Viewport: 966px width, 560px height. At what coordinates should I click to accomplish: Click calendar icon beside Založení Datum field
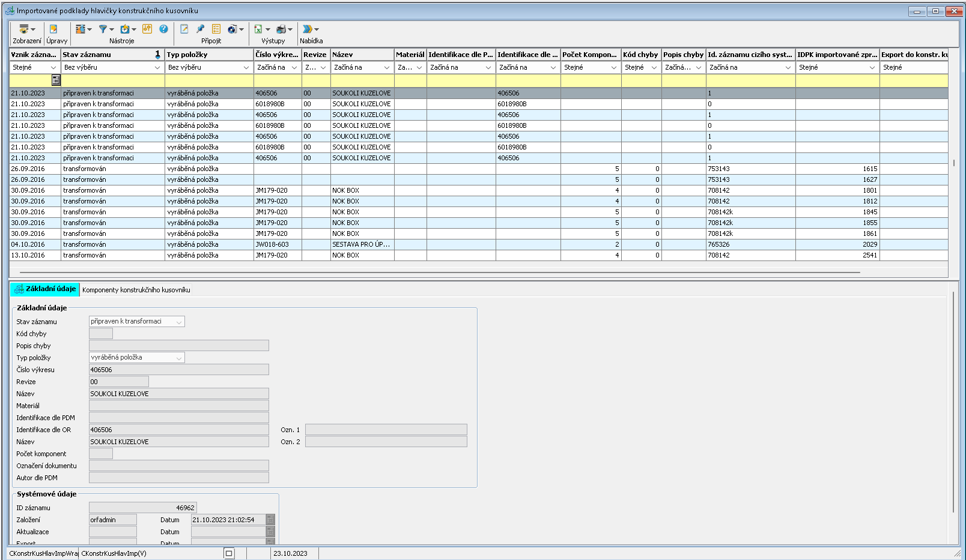(x=270, y=520)
